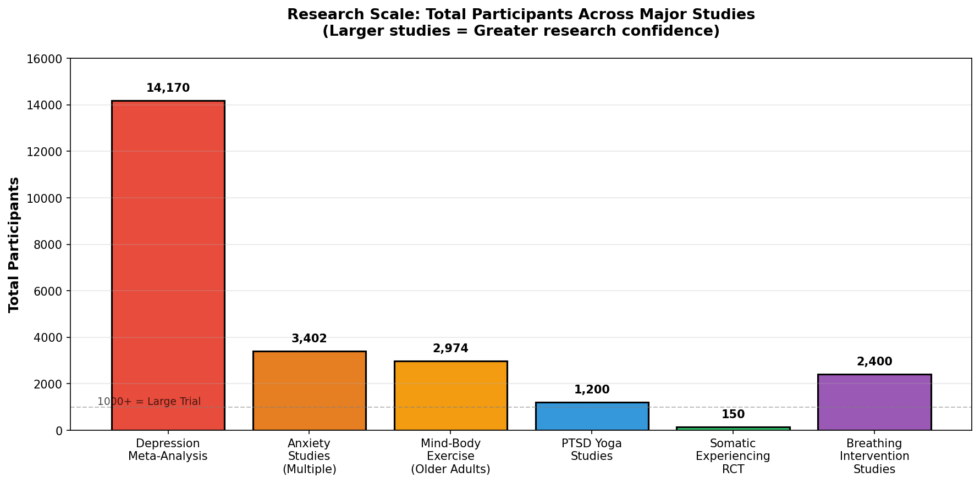
Task: Click the 10000 y-axis tick label
Action: pyautogui.click(x=45, y=198)
